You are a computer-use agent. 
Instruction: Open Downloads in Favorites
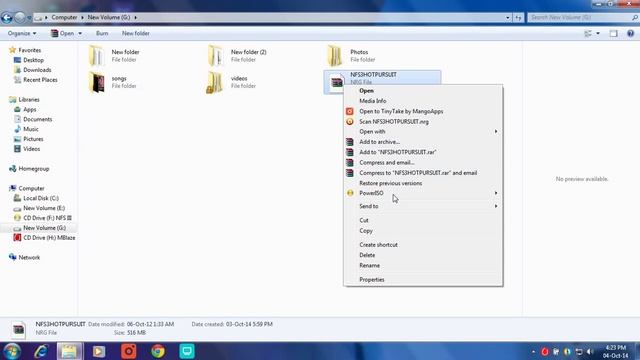coord(37,70)
